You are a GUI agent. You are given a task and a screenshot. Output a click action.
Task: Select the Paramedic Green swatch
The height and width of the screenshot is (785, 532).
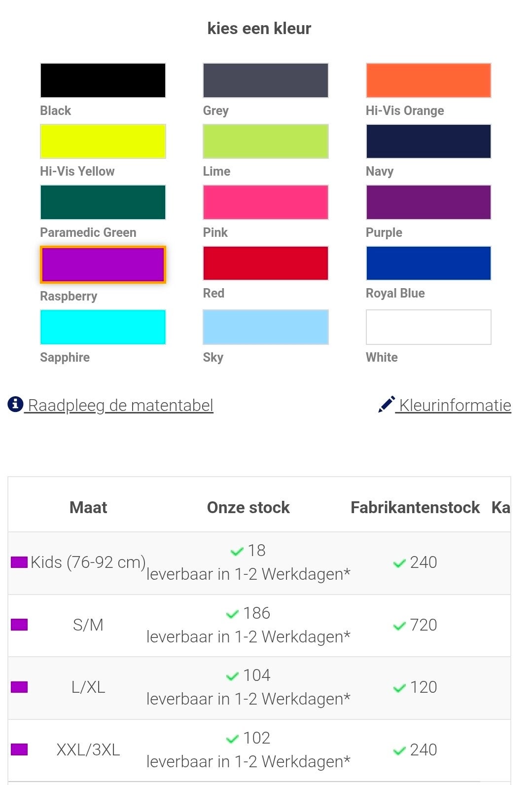pyautogui.click(x=103, y=202)
